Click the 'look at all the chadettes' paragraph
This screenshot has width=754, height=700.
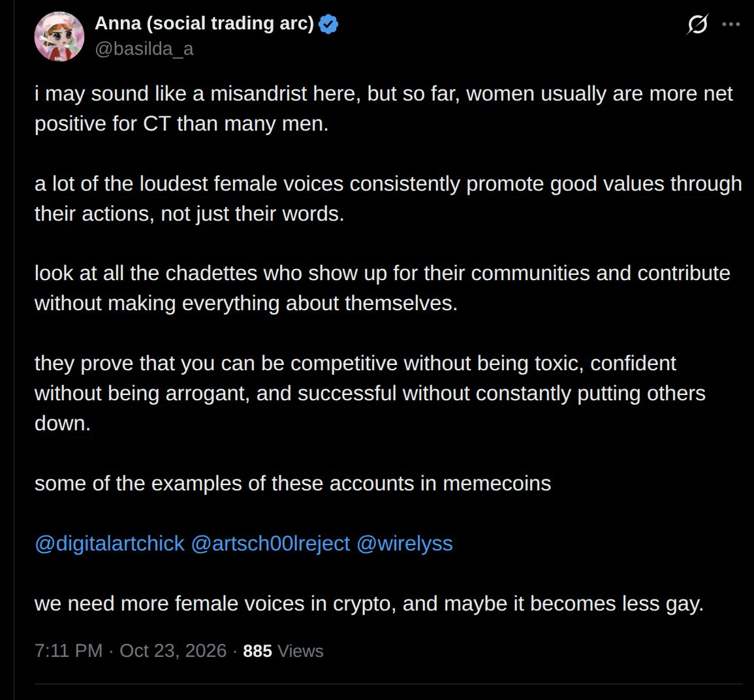pos(383,288)
